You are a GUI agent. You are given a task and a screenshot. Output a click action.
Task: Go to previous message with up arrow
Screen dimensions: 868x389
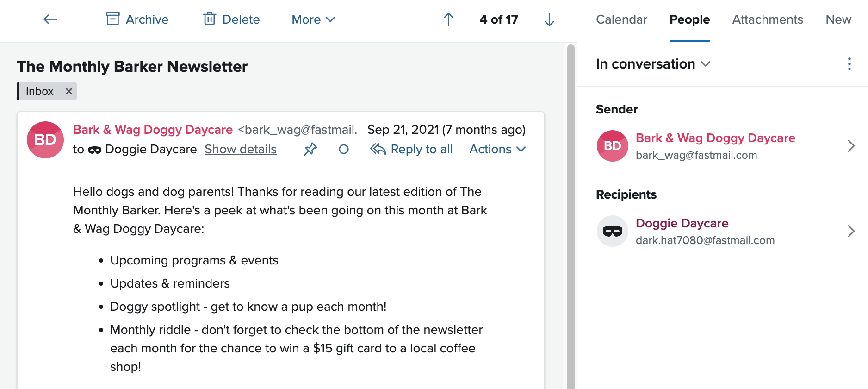(x=448, y=19)
